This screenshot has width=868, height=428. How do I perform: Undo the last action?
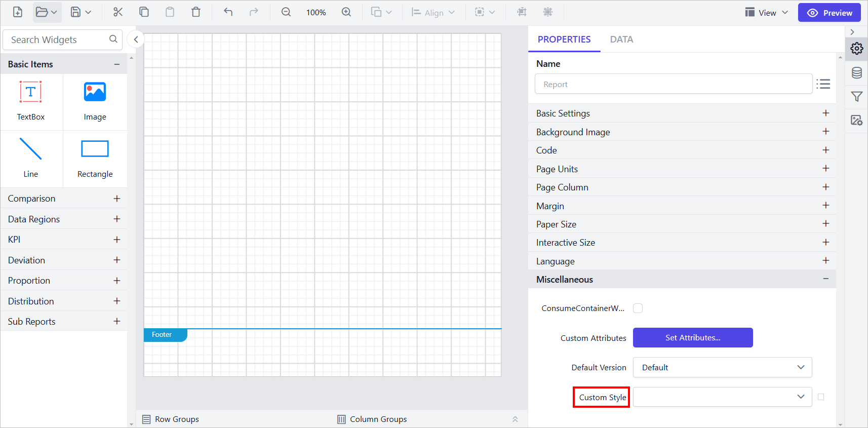pos(228,12)
